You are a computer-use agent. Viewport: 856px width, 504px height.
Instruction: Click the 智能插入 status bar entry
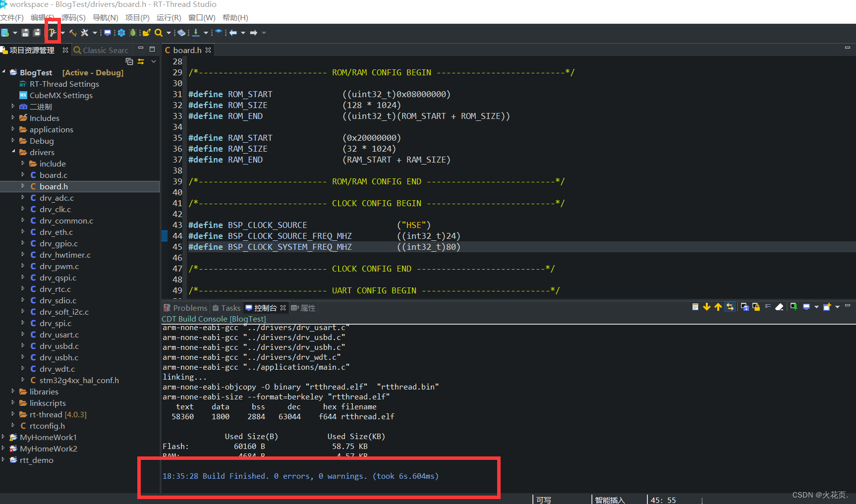(610, 500)
